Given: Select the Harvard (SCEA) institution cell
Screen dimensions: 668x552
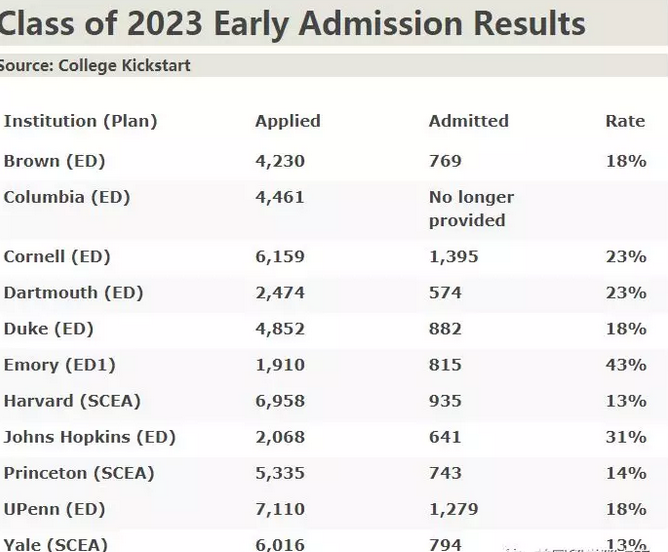Looking at the screenshot, I should (72, 401).
